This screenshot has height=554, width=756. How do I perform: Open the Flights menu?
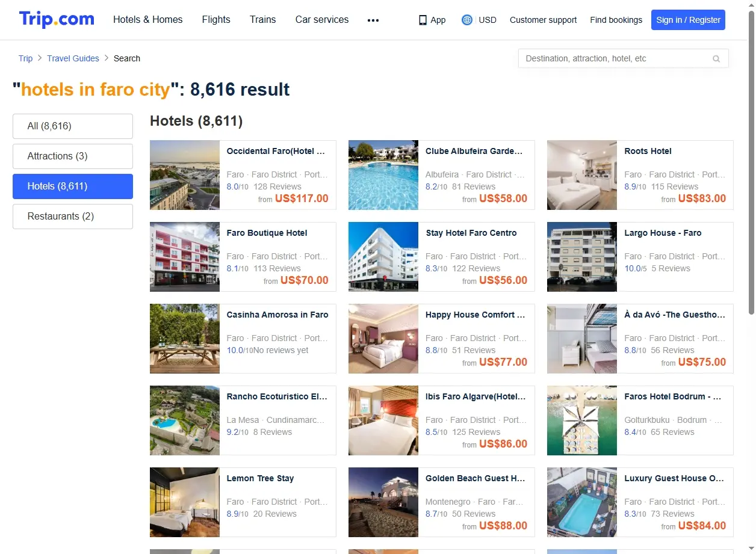216,20
